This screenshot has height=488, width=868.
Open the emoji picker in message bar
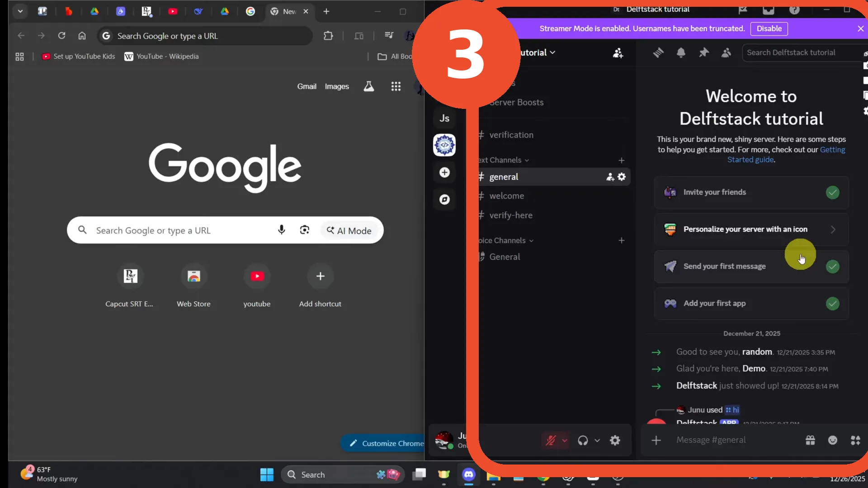[x=833, y=440]
